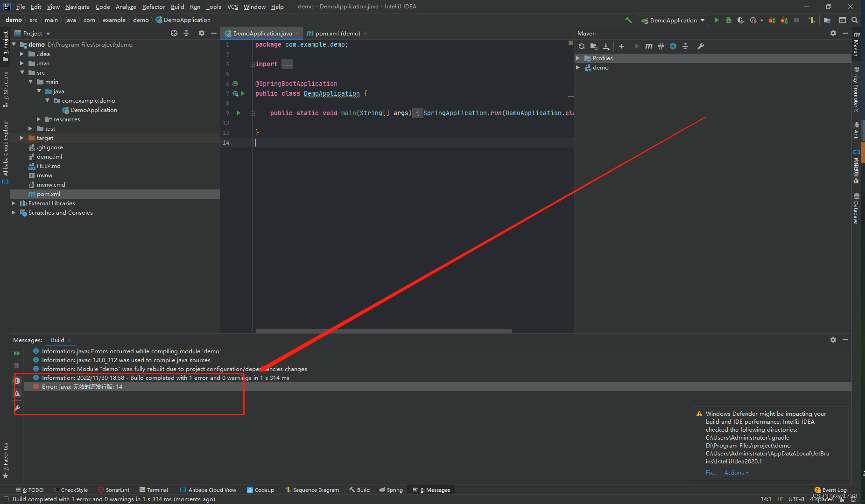The image size is (865, 504).
Task: Open Messages panel gear settings
Action: [833, 340]
